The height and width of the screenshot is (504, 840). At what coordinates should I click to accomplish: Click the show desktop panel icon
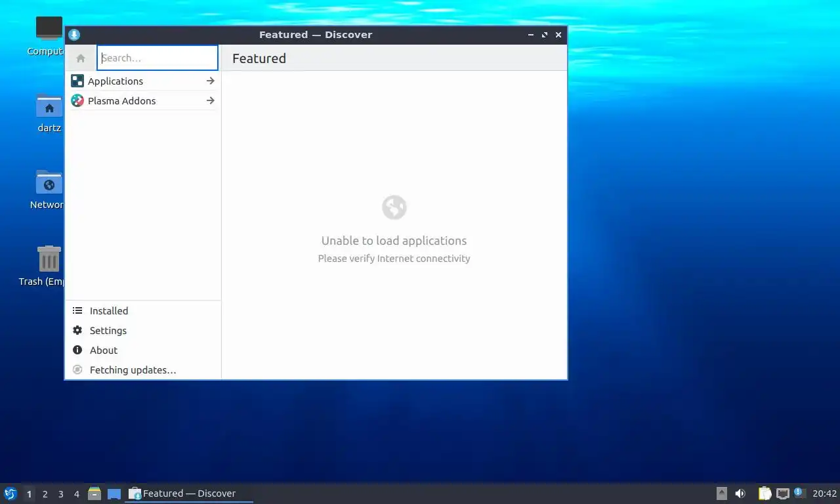click(x=114, y=494)
